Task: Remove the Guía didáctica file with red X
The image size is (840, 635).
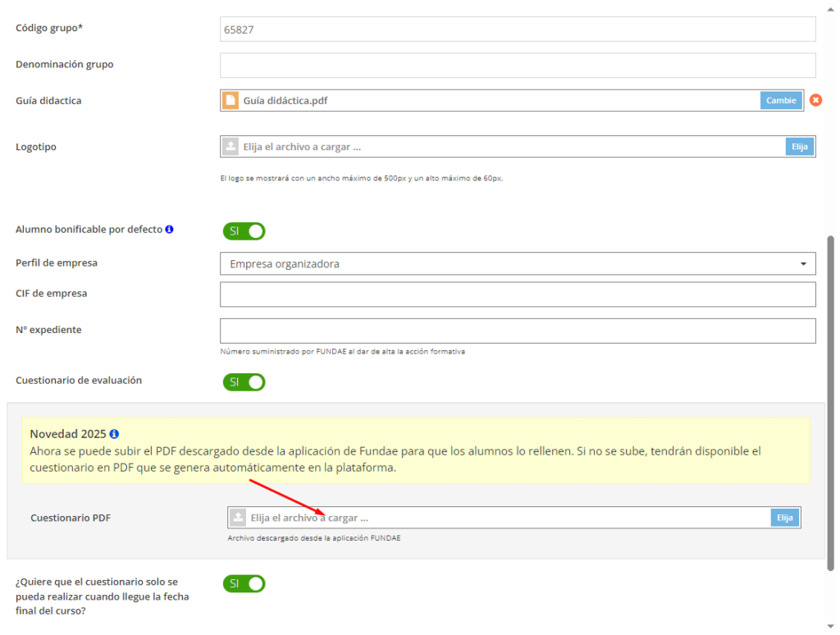Action: click(x=815, y=100)
